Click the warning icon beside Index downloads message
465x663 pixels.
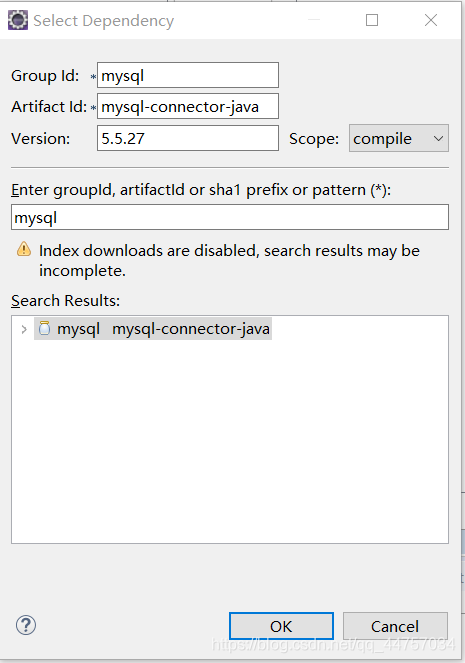click(x=24, y=249)
